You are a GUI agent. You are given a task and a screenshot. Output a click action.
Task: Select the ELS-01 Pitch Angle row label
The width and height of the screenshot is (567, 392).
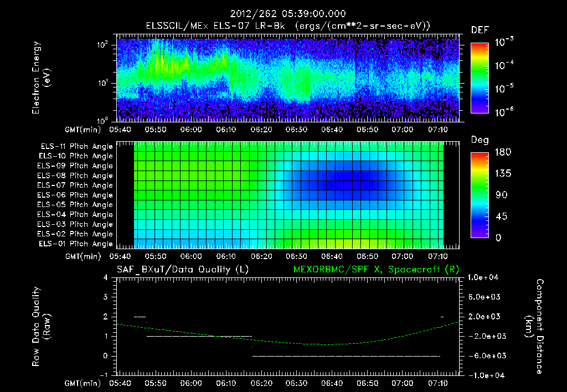click(x=76, y=244)
